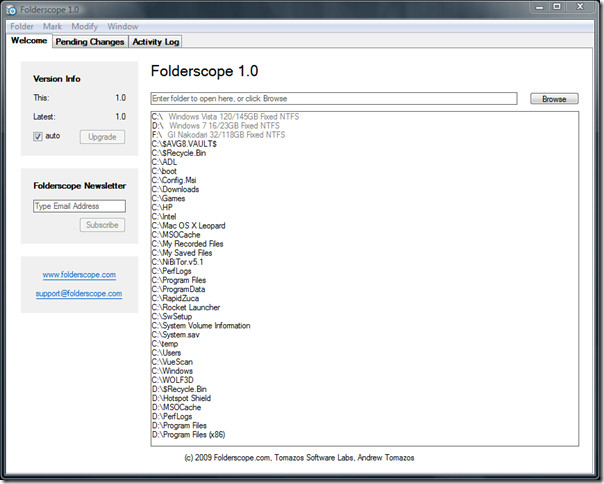Image resolution: width=604 pixels, height=484 pixels.
Task: Select the D:\Program Files folder entry
Action: tap(179, 425)
